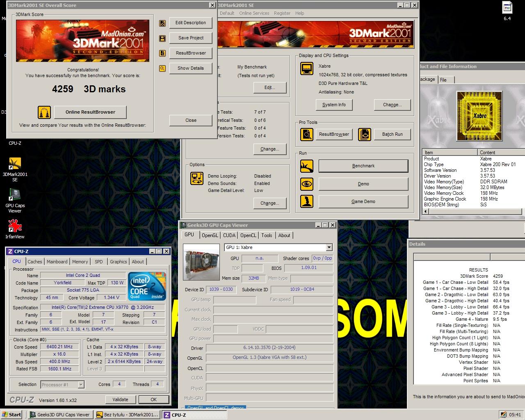Click the Xabre chip logo image
525x420 pixels.
point(479,116)
